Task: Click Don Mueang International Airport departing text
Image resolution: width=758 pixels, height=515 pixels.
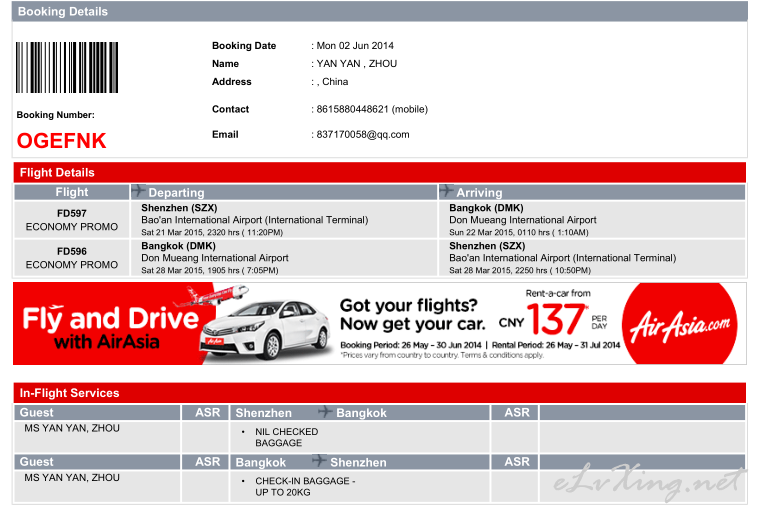Action: coord(215,258)
